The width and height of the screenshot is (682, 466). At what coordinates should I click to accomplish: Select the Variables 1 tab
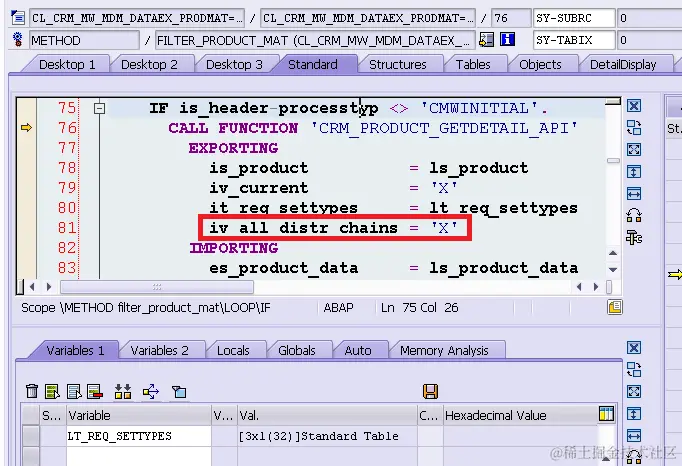click(x=76, y=350)
